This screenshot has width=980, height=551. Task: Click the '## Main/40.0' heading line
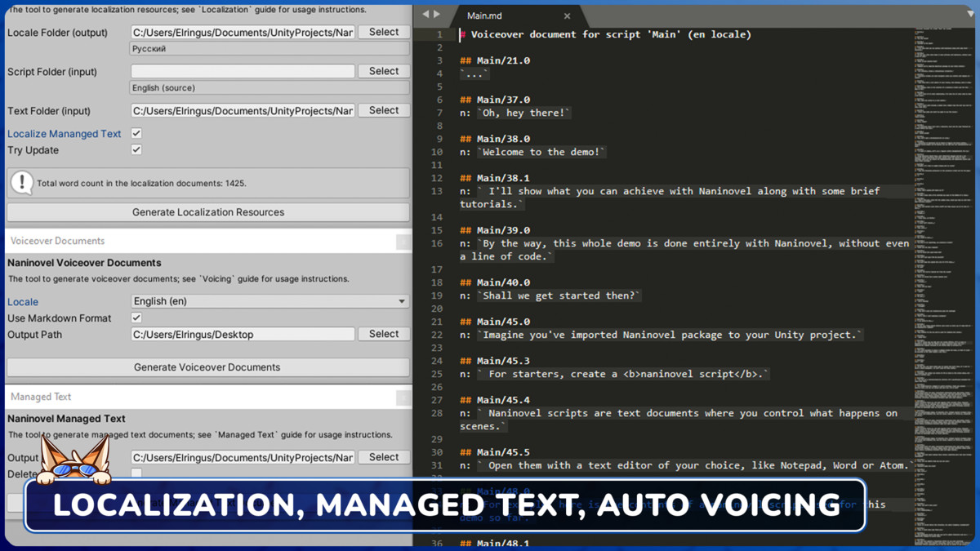coord(495,282)
